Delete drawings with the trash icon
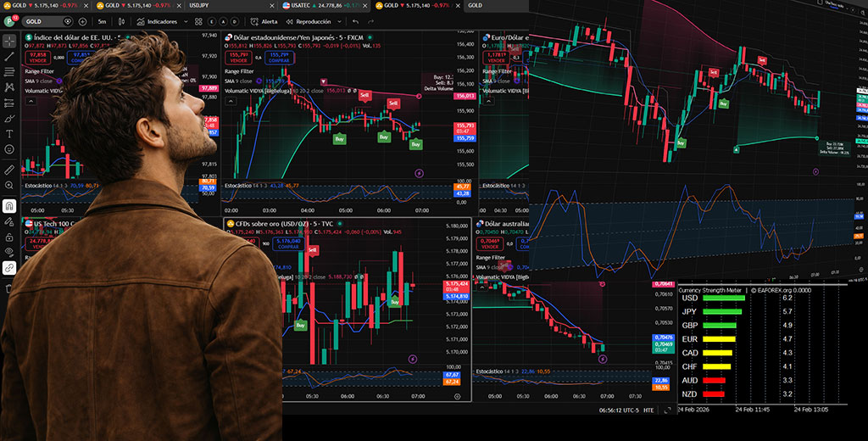This screenshot has width=868, height=441. 9,288
